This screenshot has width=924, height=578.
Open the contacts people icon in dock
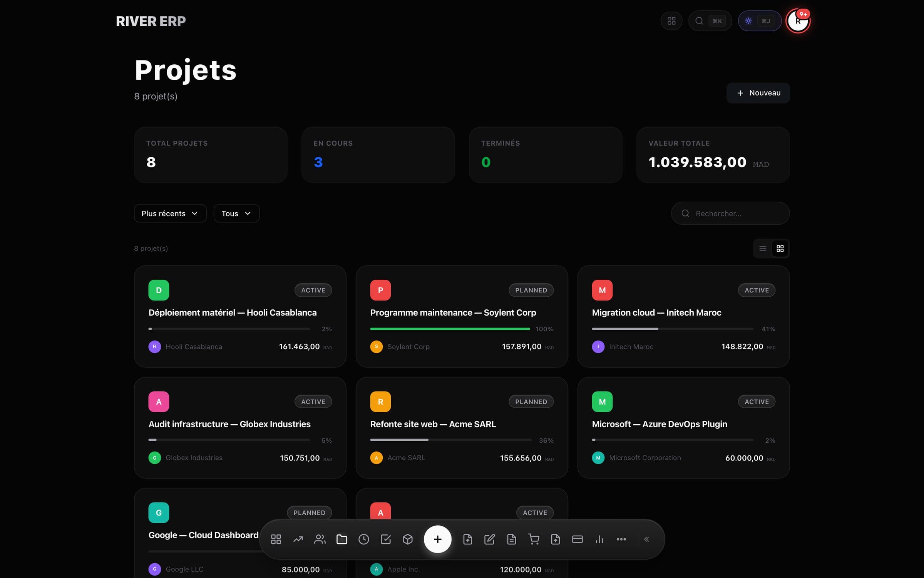click(x=320, y=539)
